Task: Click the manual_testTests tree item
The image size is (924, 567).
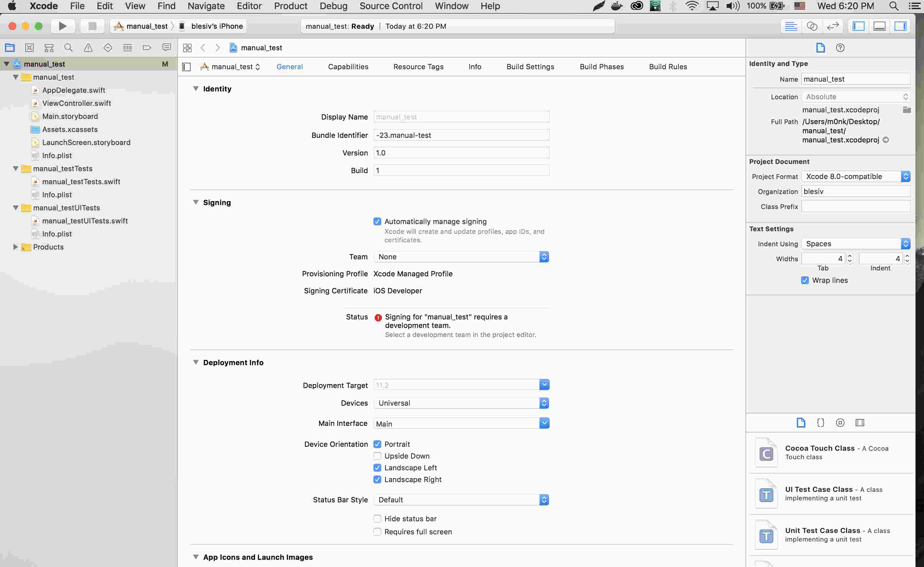Action: [x=62, y=168]
